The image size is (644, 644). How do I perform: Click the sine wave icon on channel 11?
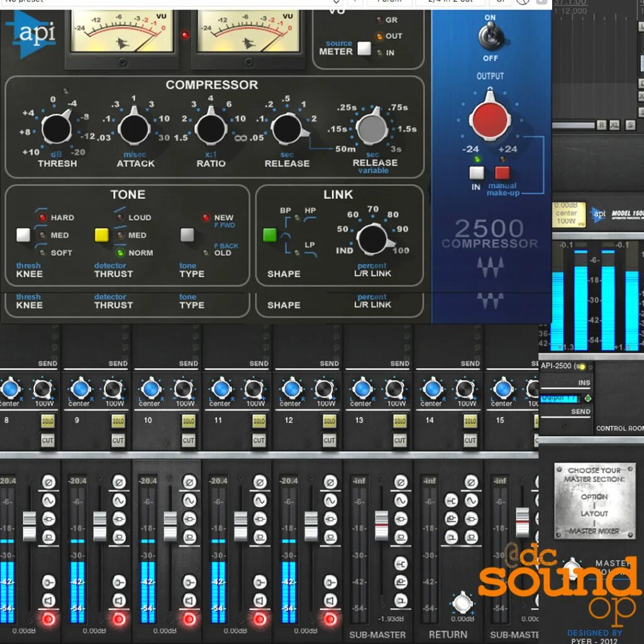260,500
